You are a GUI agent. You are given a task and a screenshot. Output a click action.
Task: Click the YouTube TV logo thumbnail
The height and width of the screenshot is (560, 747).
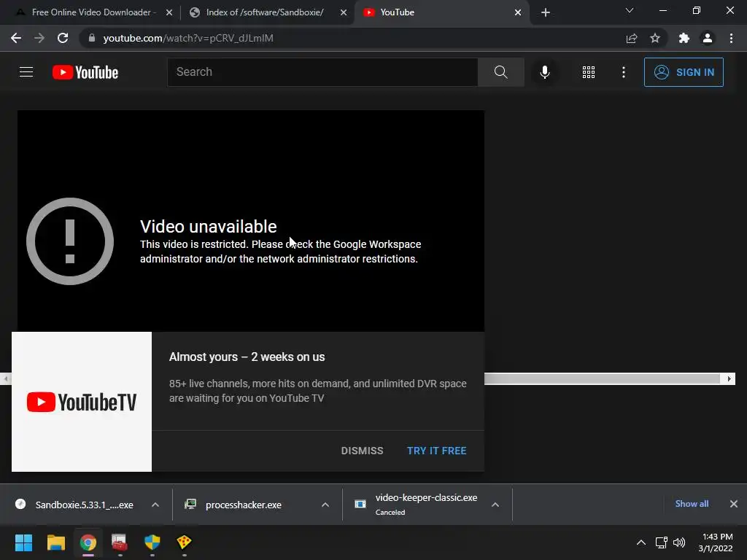[82, 402]
